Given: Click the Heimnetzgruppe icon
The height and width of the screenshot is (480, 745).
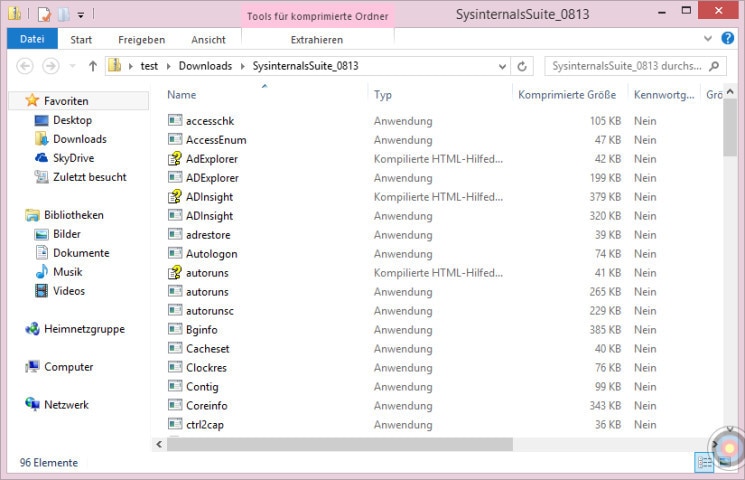Looking at the screenshot, I should coord(32,328).
